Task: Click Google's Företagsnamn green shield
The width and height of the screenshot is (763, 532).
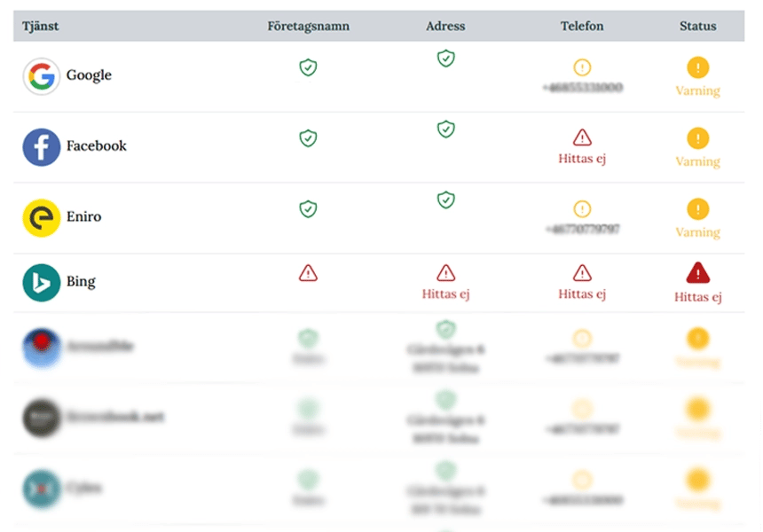Action: pyautogui.click(x=308, y=67)
